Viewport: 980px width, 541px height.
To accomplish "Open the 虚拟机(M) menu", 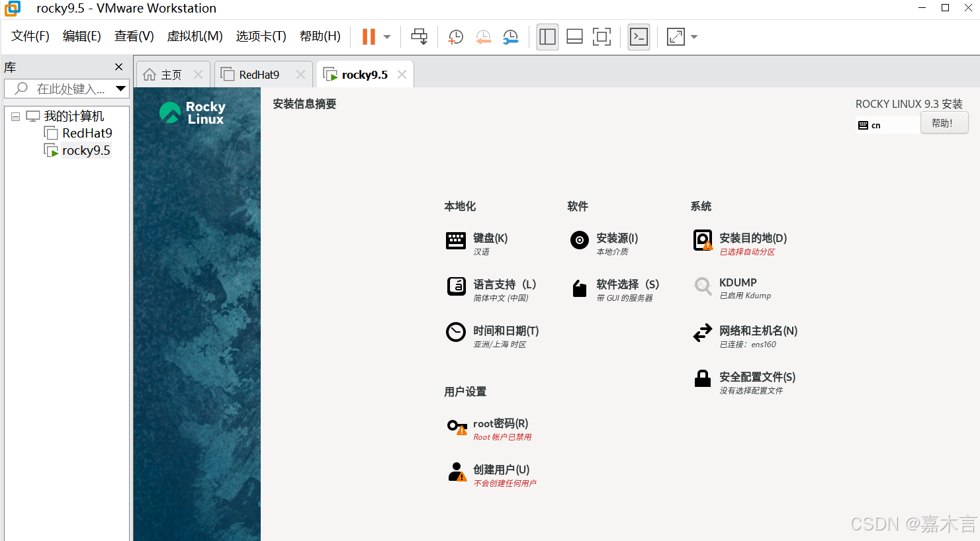I will [195, 36].
